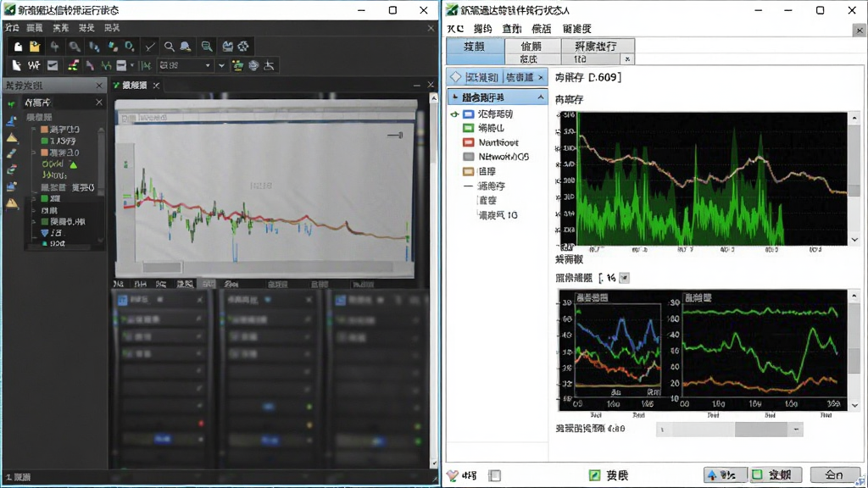868x488 pixels.
Task: Click the horizontal slider below the lower charts
Action: pos(730,430)
